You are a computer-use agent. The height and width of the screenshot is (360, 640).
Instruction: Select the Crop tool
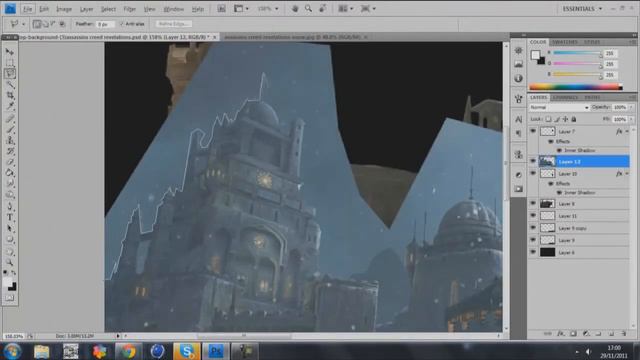(10, 96)
